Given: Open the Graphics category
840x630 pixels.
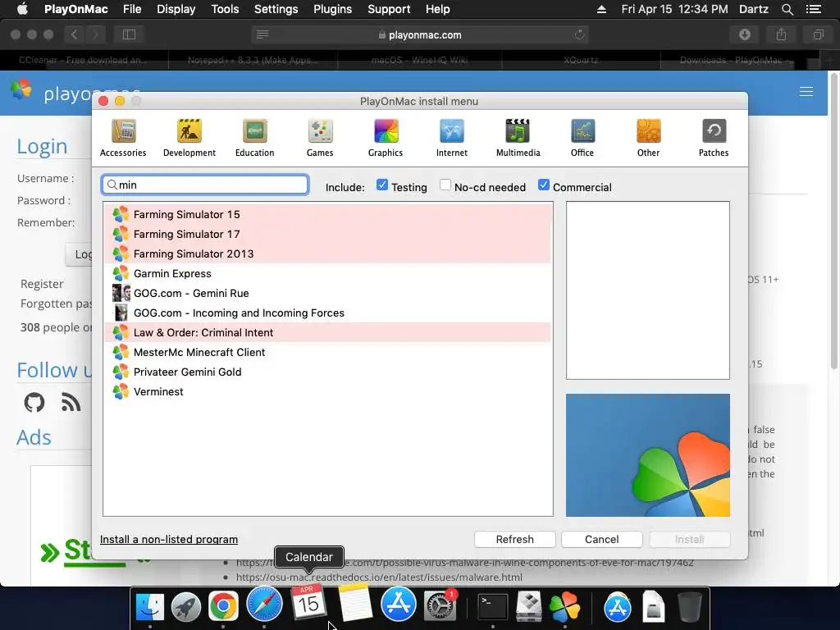Looking at the screenshot, I should 386,138.
